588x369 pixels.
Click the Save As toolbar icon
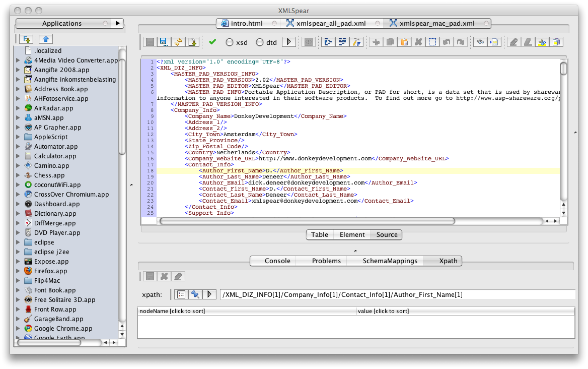(x=163, y=42)
